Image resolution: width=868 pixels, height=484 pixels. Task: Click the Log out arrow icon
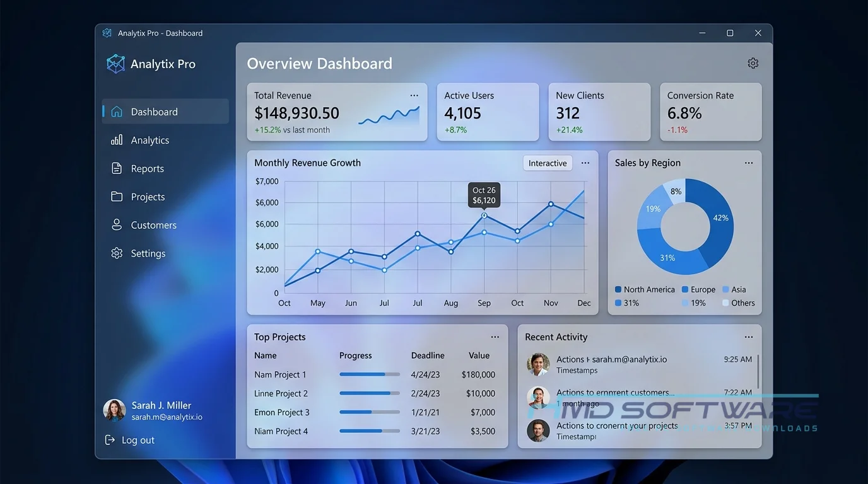[x=110, y=440]
